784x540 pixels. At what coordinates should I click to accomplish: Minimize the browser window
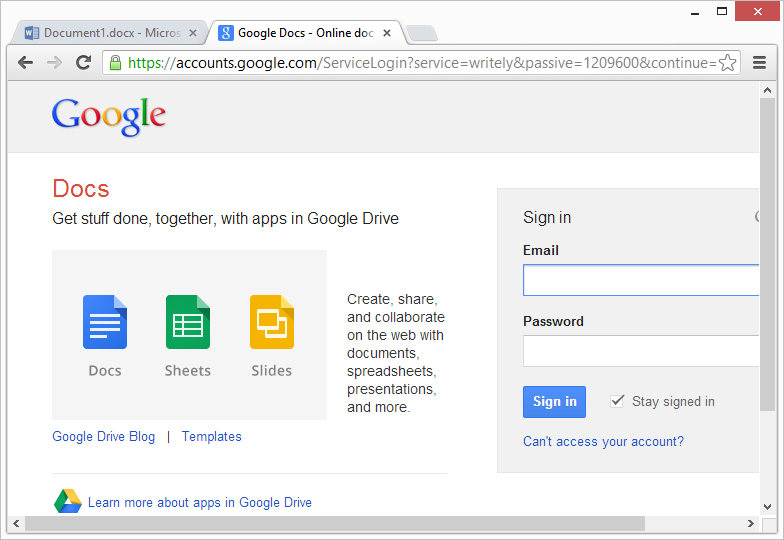tap(694, 12)
